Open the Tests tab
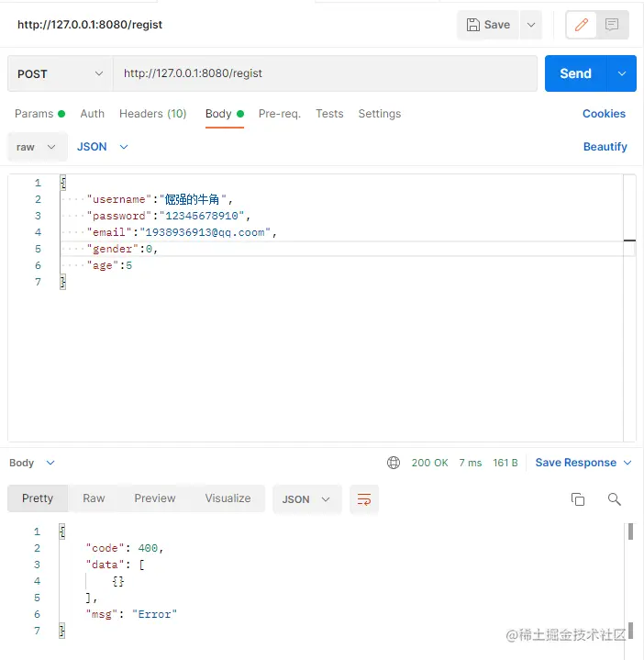This screenshot has height=660, width=644. click(x=329, y=114)
